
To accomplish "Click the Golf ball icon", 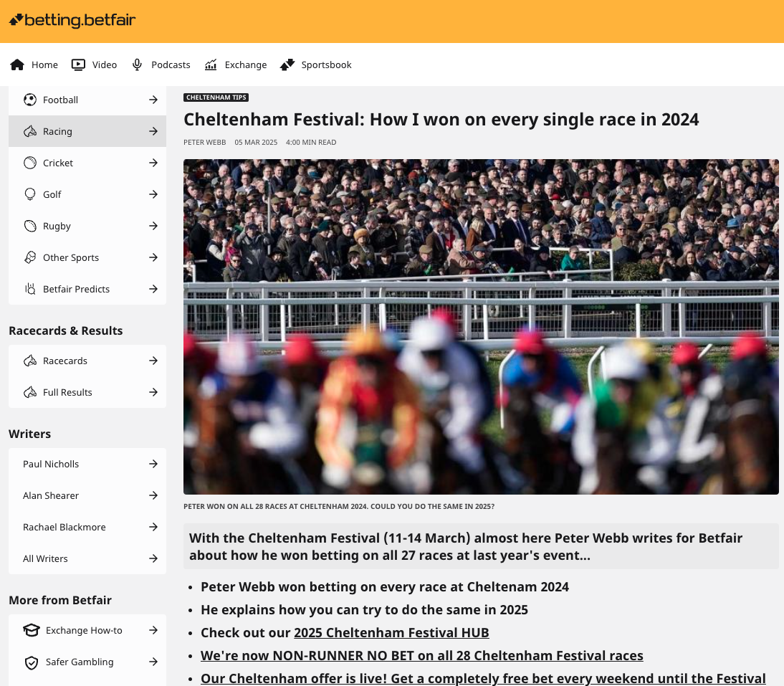I will pos(30,194).
